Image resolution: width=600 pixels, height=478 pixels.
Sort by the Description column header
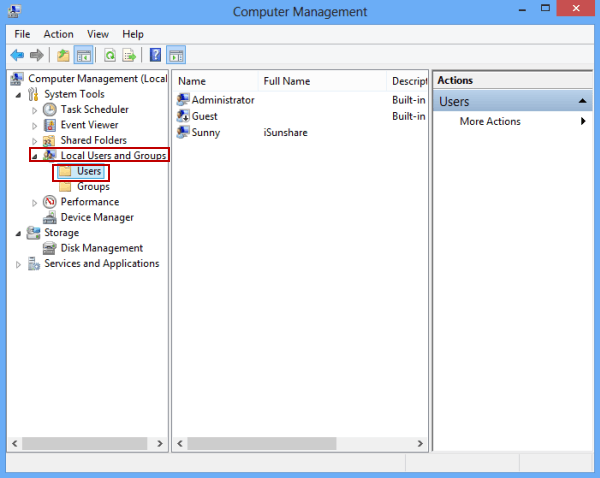tap(407, 81)
